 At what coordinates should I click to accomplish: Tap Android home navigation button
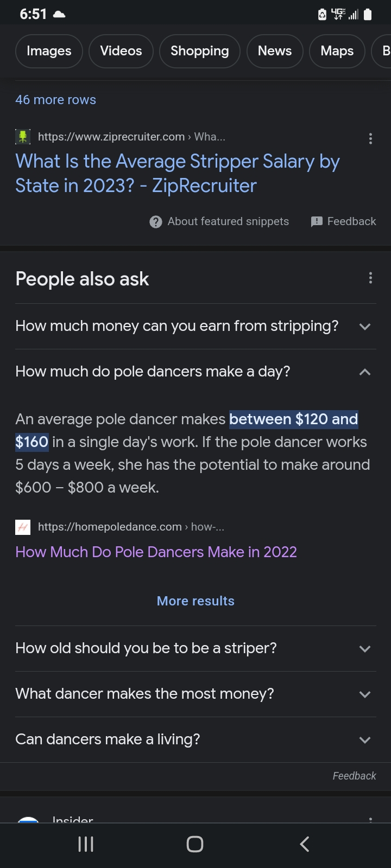pyautogui.click(x=195, y=844)
